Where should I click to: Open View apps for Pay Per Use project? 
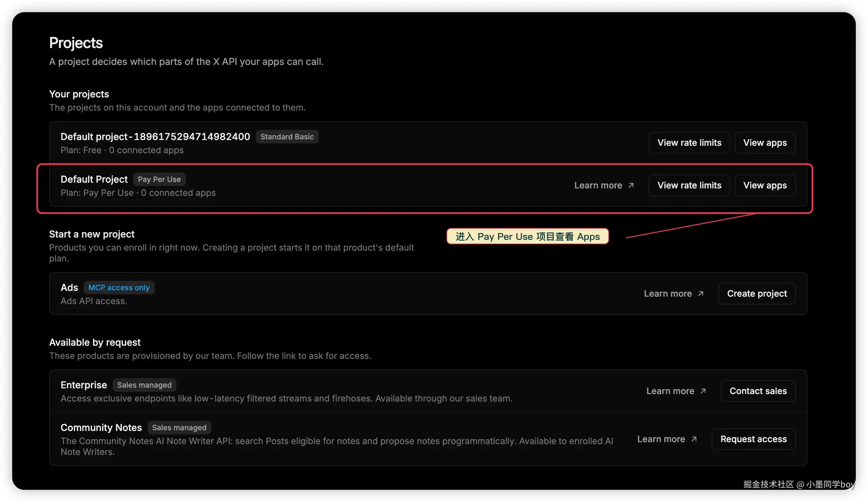point(765,185)
